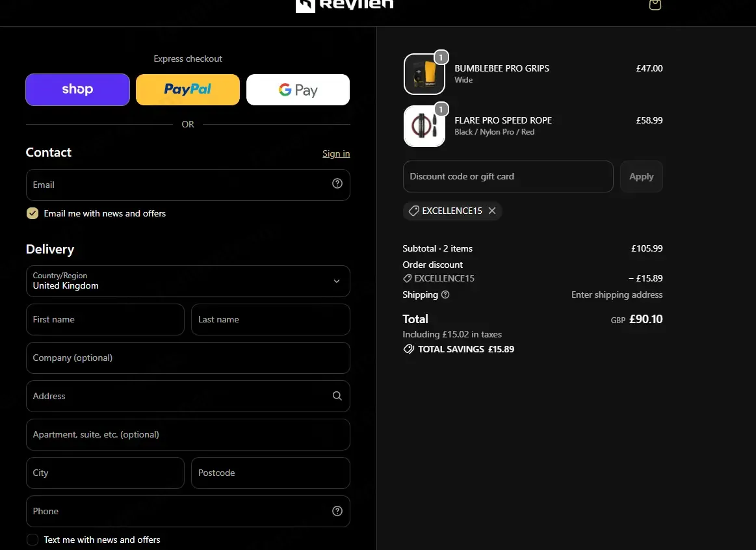This screenshot has width=756, height=550.
Task: Click the Including £15.02 in taxes text
Action: (452, 334)
